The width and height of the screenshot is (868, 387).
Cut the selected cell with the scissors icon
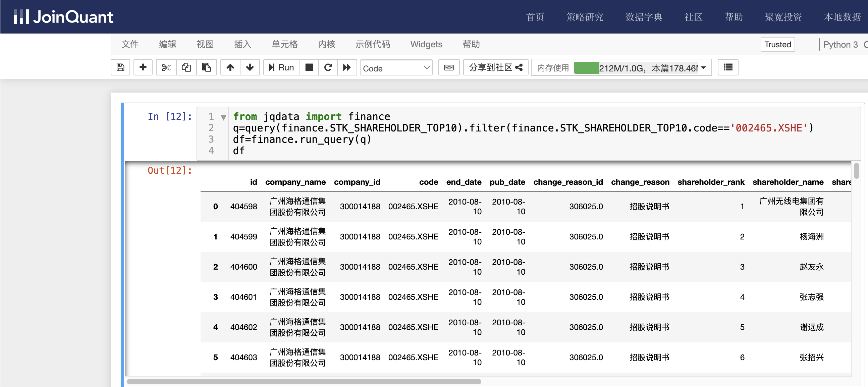166,68
